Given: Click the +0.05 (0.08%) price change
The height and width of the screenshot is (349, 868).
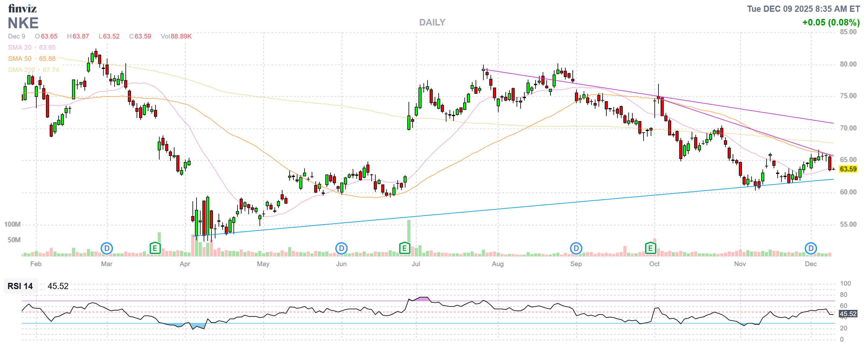Looking at the screenshot, I should point(831,23).
